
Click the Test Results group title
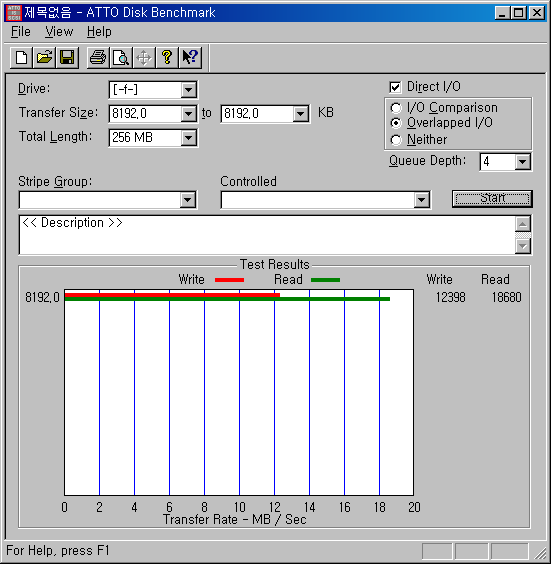274,265
